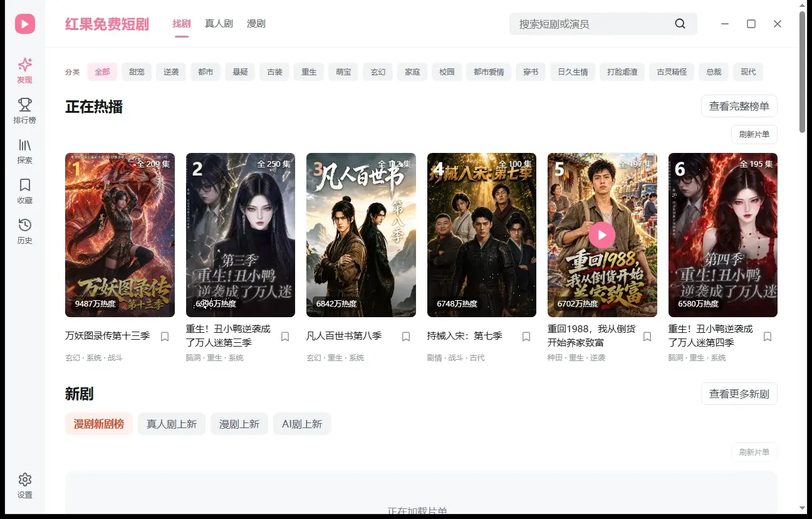Select the 漫剧新剧榜 tab
Image resolution: width=812 pixels, height=519 pixels.
[x=99, y=424]
